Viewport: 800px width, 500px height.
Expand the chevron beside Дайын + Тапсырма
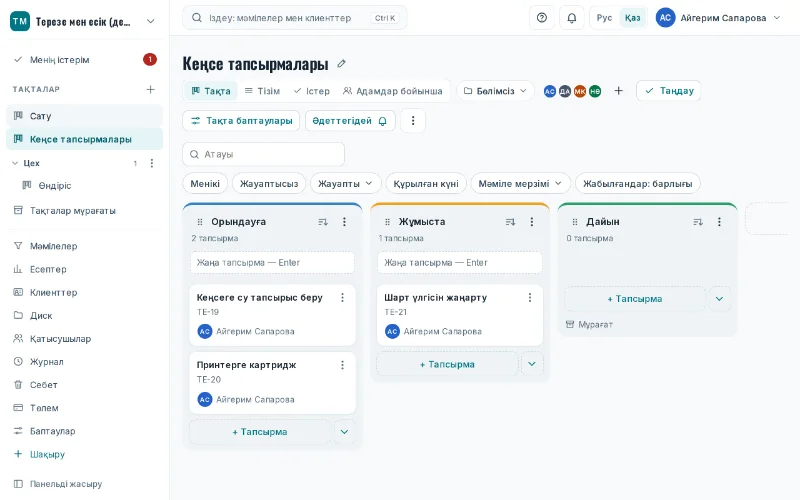click(719, 299)
